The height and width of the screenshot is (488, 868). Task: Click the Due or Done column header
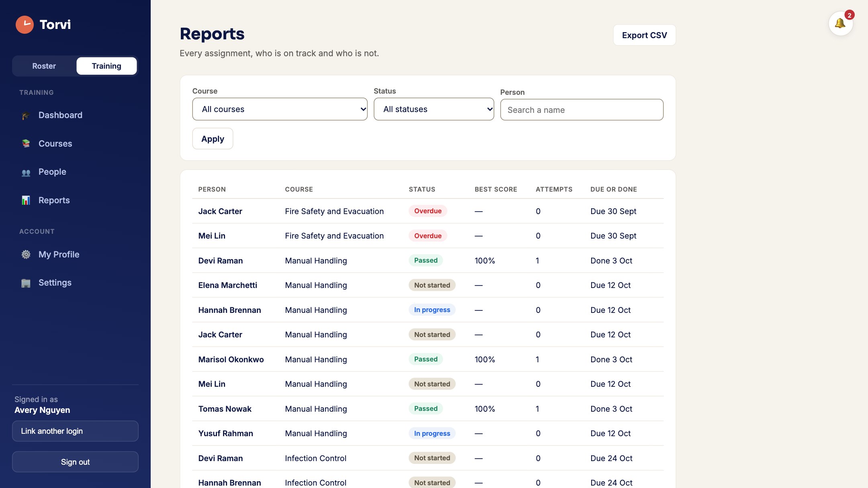614,189
